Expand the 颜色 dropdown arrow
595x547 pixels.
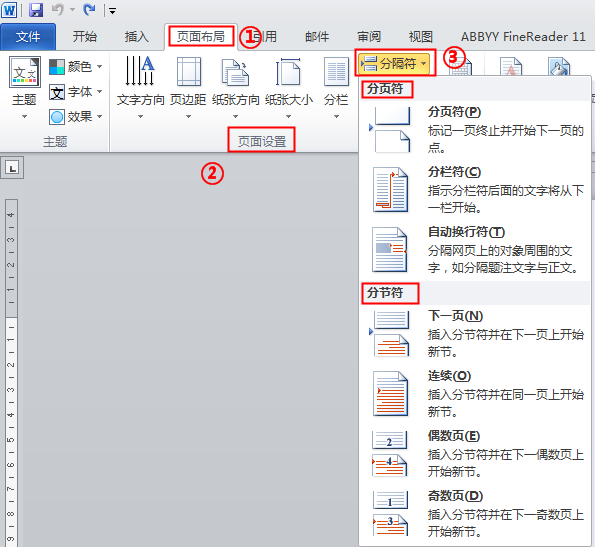[99, 67]
